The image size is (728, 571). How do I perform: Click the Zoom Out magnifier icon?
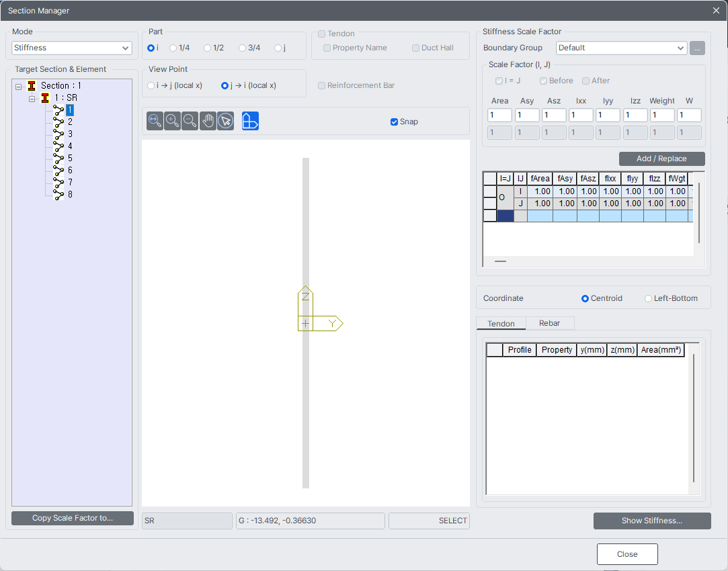tap(190, 121)
